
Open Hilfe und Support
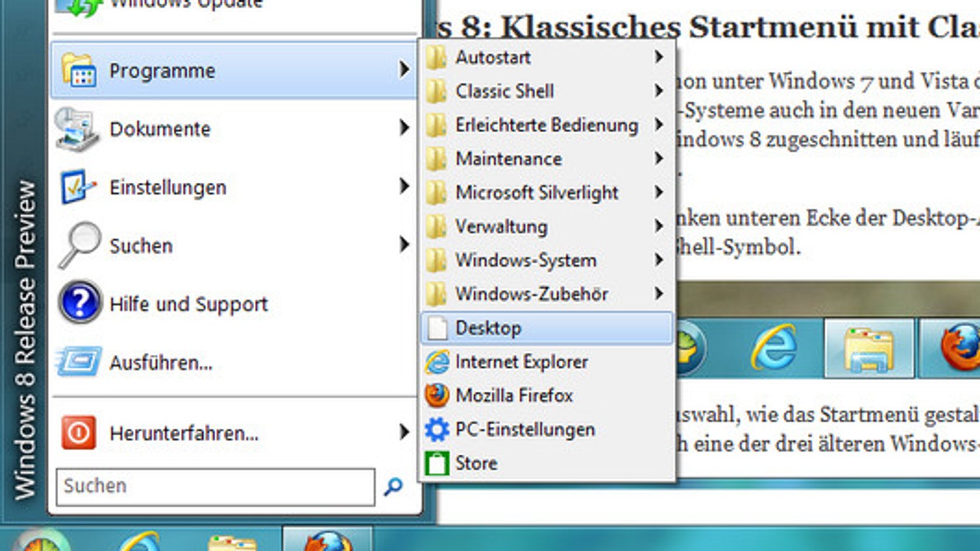(x=234, y=304)
